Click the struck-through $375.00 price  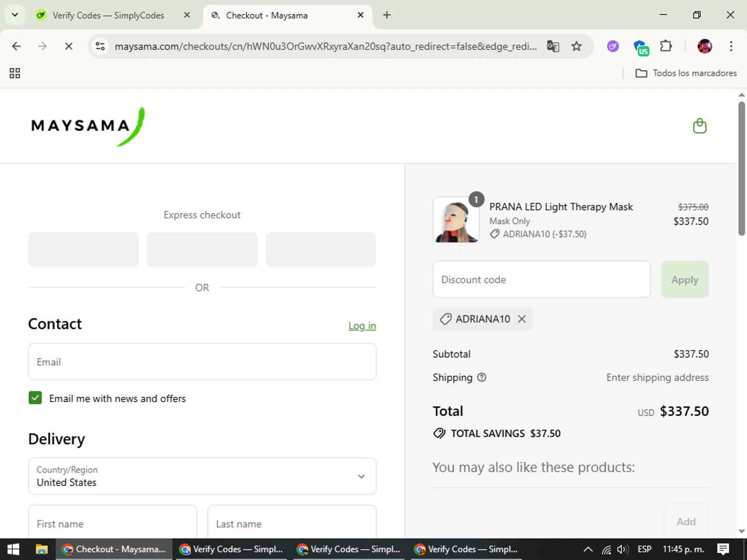pos(693,207)
